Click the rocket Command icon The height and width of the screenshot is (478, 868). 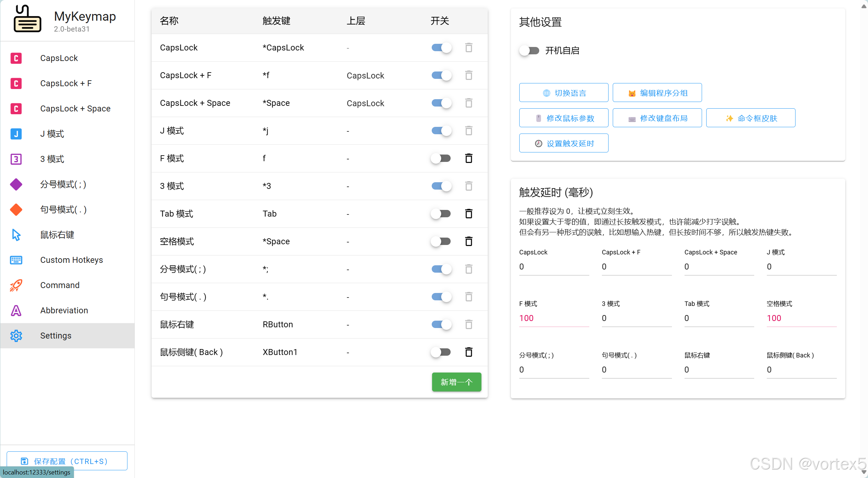[x=16, y=285]
